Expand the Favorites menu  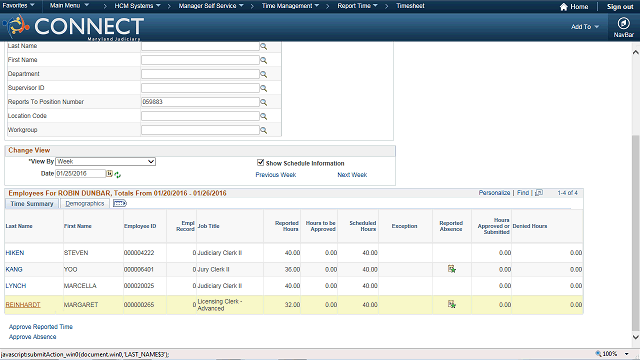tap(18, 6)
